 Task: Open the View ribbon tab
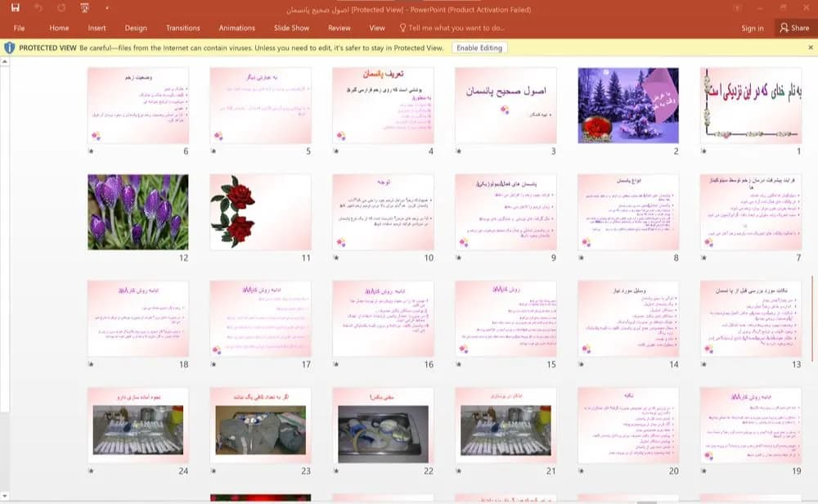tap(377, 28)
